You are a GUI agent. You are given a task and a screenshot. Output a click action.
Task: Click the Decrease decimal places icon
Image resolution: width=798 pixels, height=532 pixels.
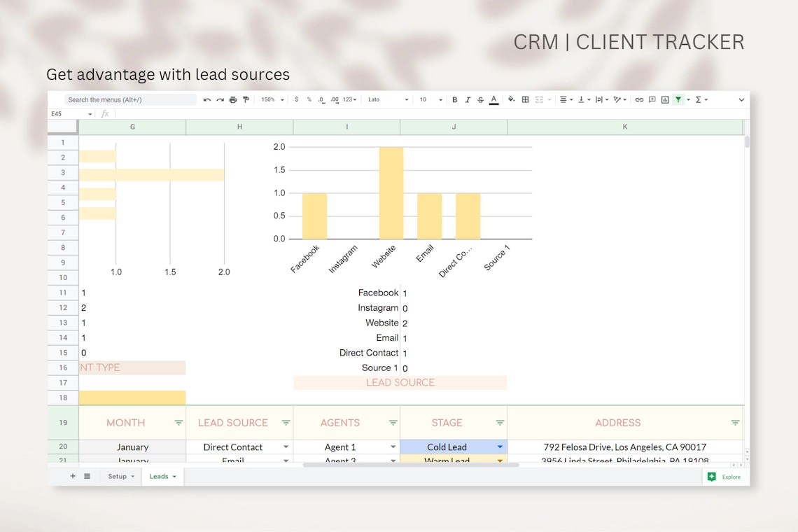[323, 99]
